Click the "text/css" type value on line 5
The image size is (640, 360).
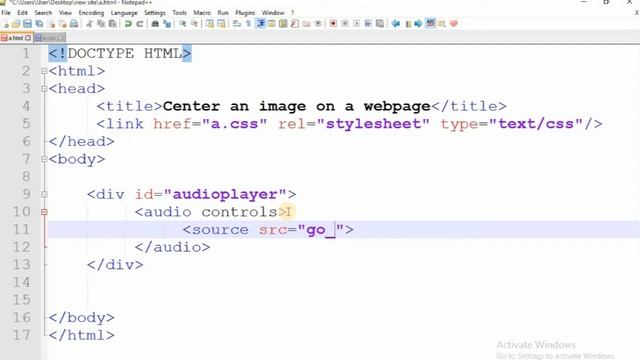tap(536, 124)
